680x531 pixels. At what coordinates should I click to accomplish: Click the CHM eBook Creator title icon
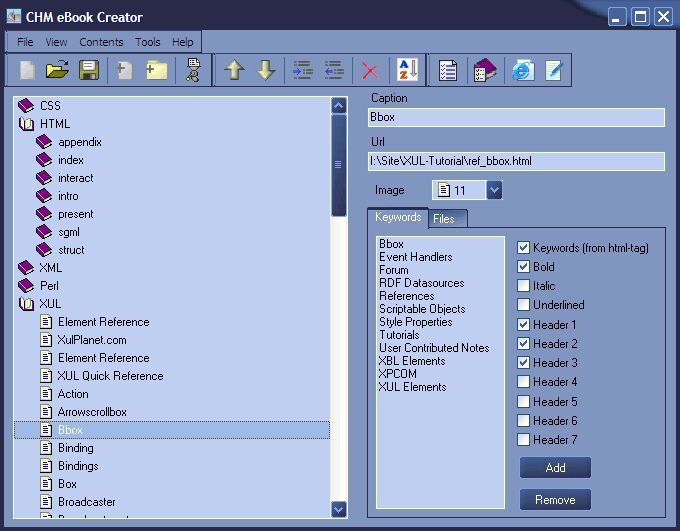(x=14, y=16)
